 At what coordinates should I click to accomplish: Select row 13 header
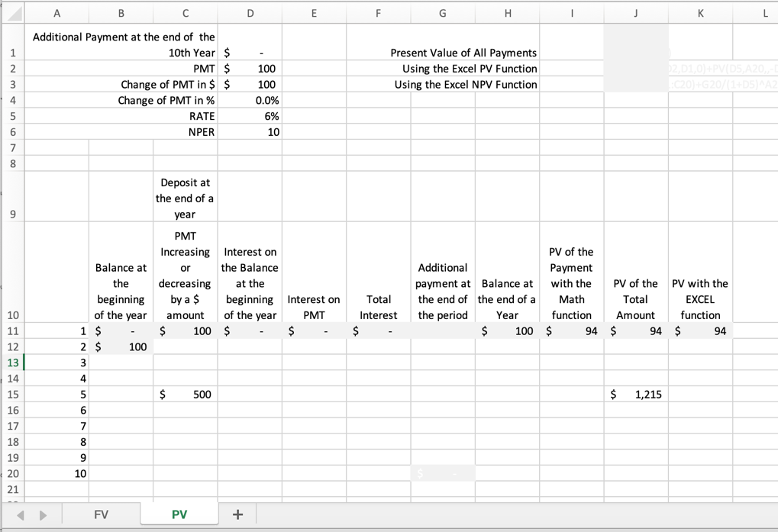13,363
